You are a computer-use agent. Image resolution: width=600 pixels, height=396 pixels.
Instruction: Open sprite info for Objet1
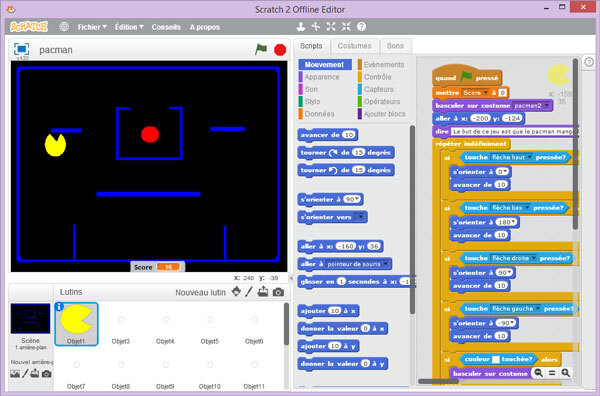click(x=59, y=306)
